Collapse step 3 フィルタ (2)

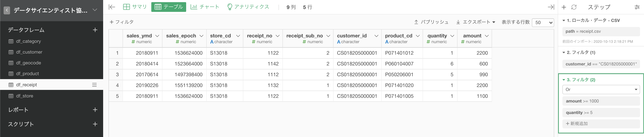564,80
